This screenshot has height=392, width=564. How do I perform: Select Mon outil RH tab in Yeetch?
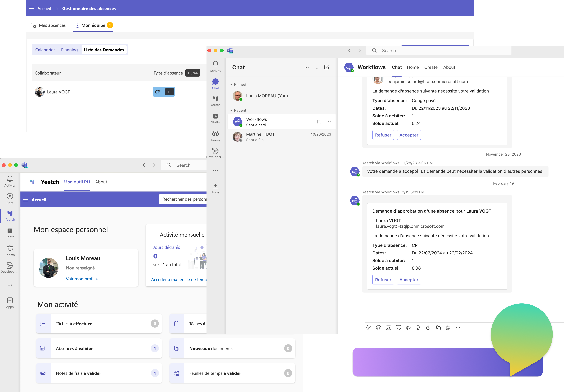click(77, 182)
